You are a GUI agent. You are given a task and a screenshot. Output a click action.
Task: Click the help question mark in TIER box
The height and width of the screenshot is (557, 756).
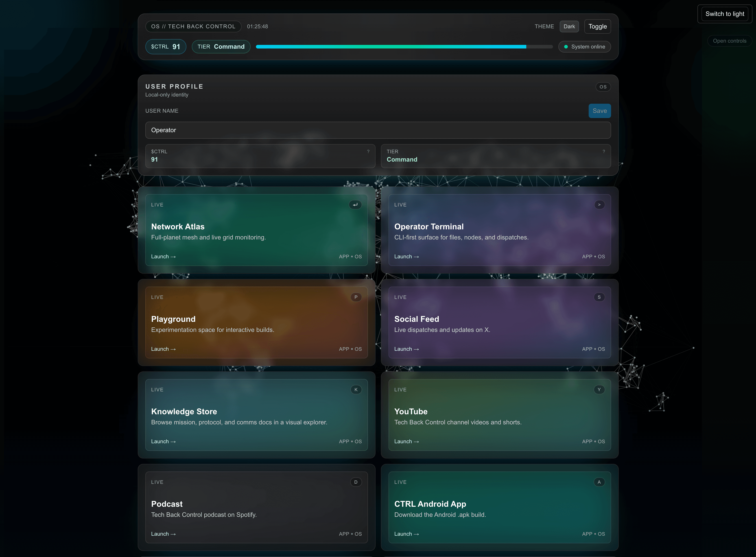tap(604, 151)
